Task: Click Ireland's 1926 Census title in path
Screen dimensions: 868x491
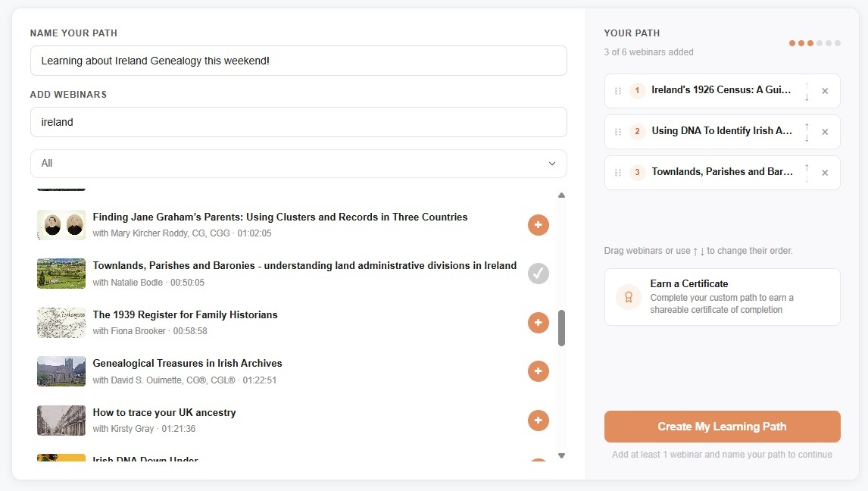Action: click(721, 89)
